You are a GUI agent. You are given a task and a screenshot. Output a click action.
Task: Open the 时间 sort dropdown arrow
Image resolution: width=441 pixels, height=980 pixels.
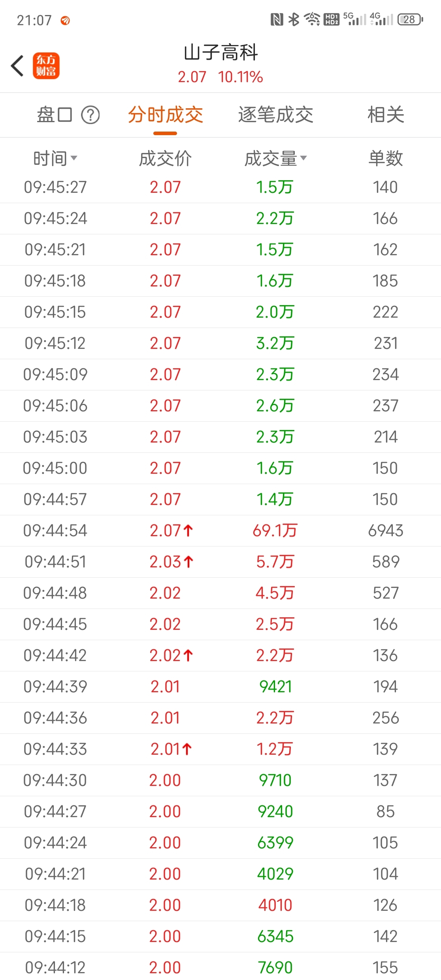tap(74, 158)
